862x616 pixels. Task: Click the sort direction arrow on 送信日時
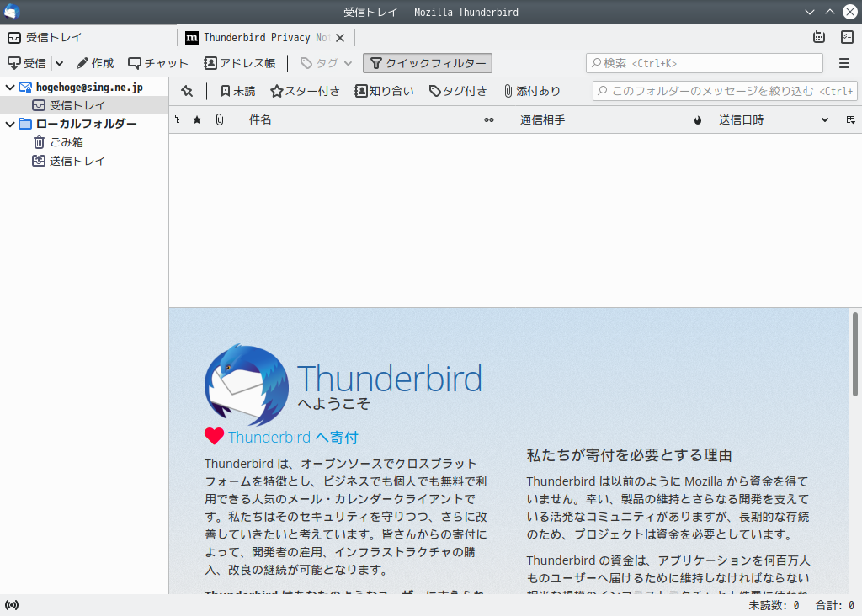coord(825,119)
